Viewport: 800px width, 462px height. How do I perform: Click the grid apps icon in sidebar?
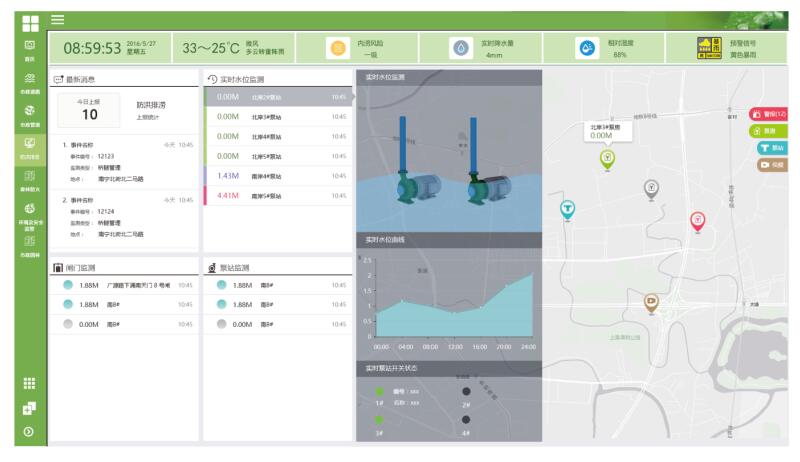tap(29, 383)
